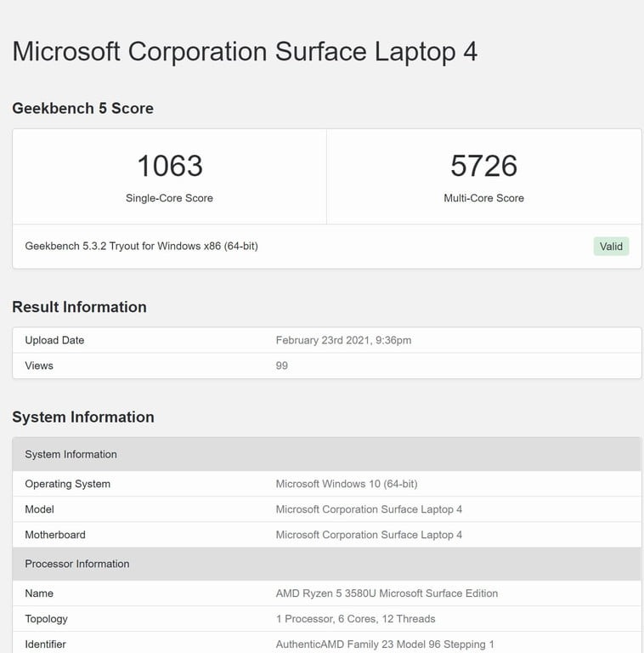Click the Geekbench 5 Score heading
644x653 pixels.
[x=82, y=108]
